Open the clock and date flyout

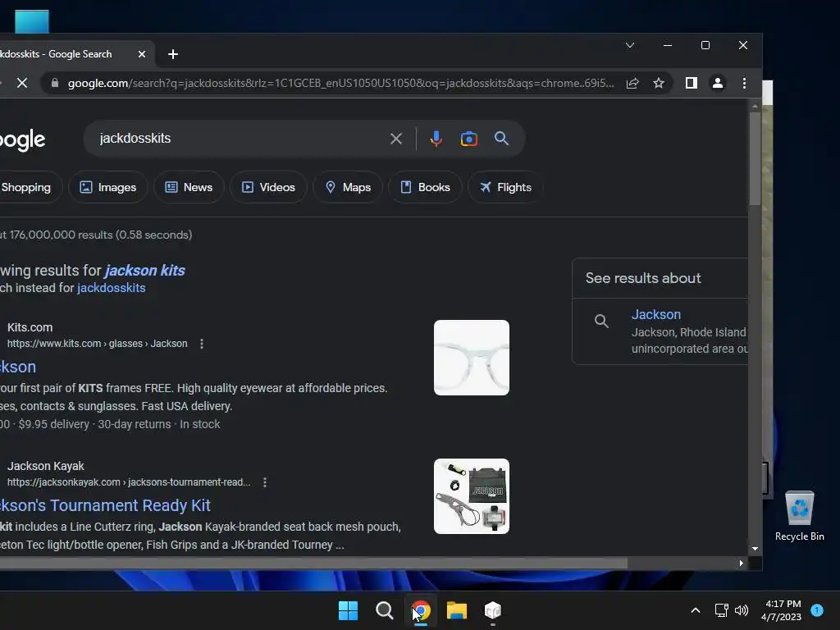[x=782, y=610]
